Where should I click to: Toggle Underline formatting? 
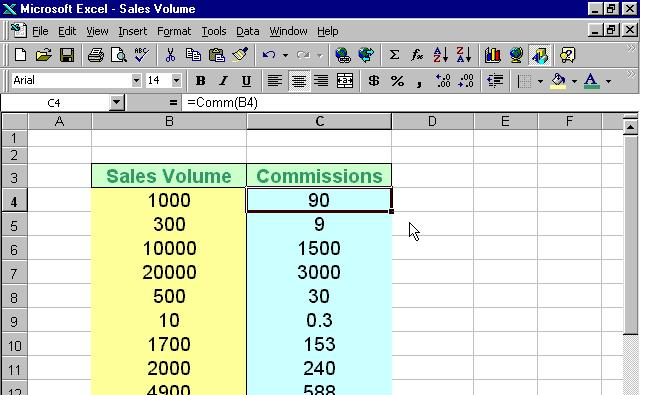(x=246, y=81)
